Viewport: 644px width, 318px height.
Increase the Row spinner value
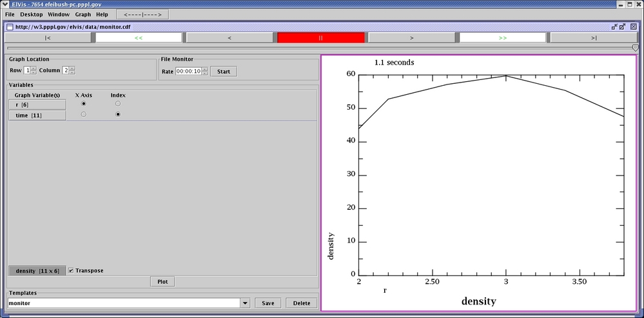point(34,68)
